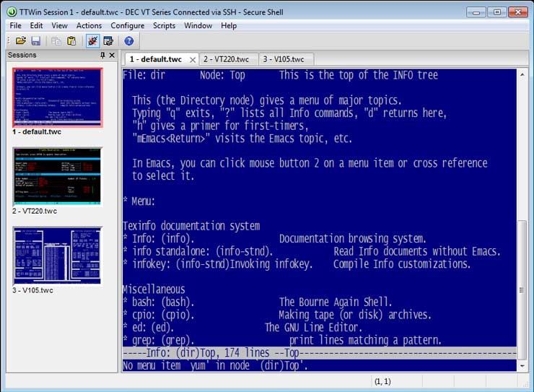Click the Copy toolbar icon

[56, 41]
